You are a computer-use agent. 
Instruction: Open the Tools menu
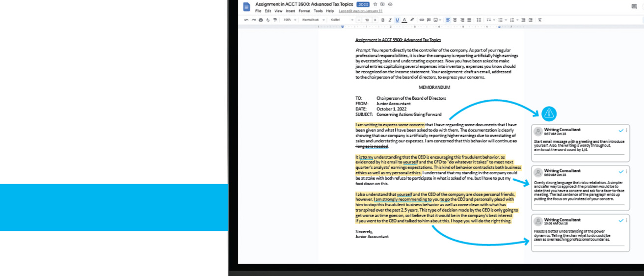tap(318, 10)
